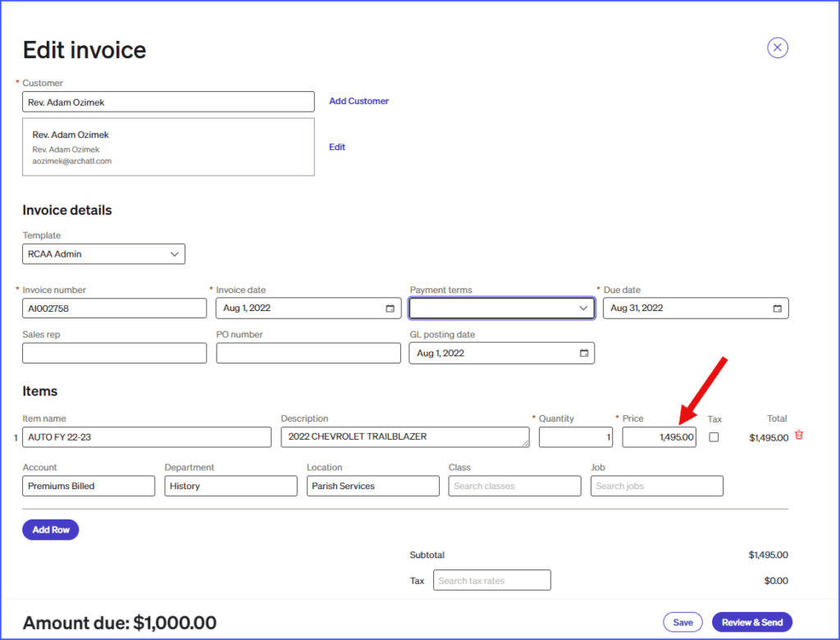Select the PO number input field
Viewport: 840px width, 640px height.
308,354
